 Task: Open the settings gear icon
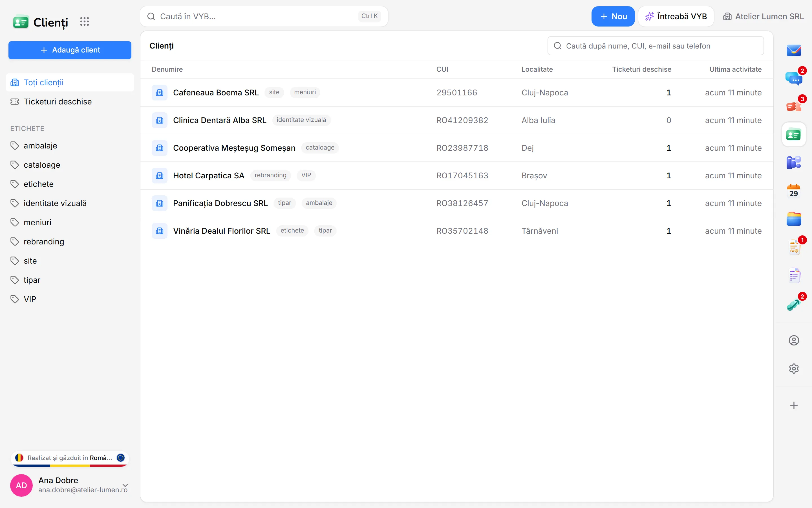point(794,369)
